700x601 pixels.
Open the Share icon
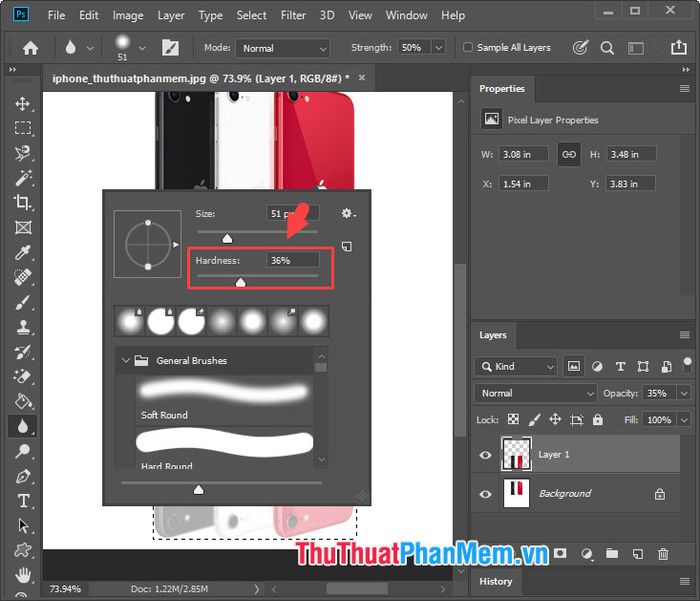(x=679, y=47)
